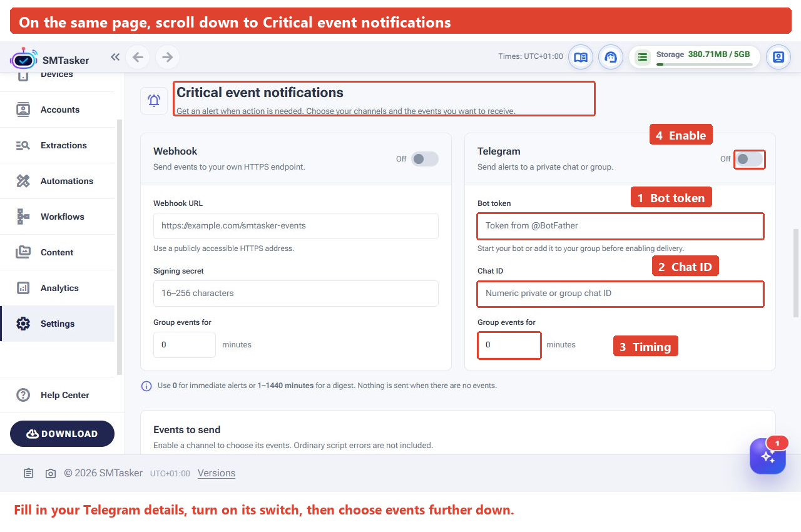Select Settings in the sidebar

pos(57,324)
